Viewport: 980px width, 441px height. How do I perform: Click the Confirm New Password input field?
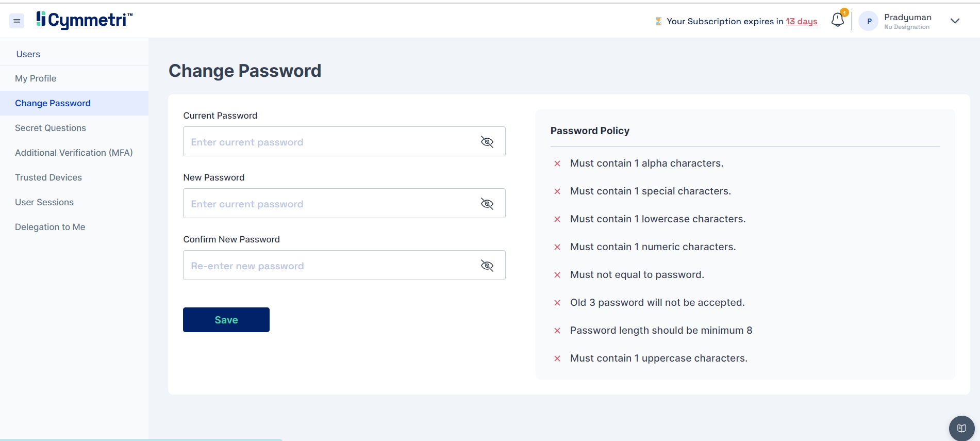click(x=330, y=266)
